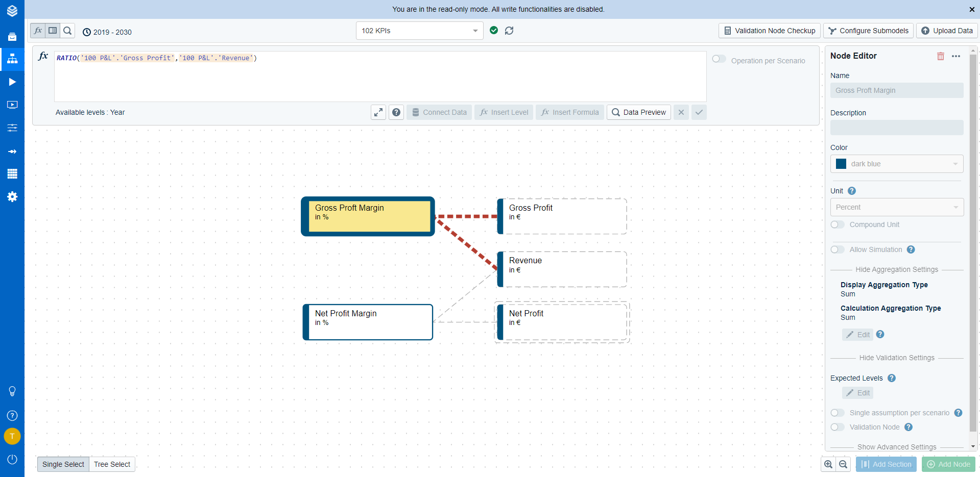Click the lightbulb icon in sidebar
Screen dimensions: 980x477
[x=12, y=391]
